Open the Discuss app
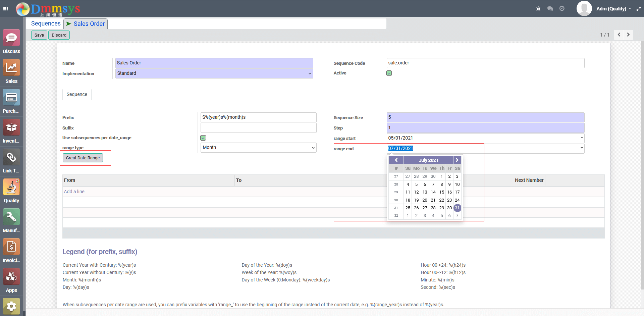This screenshot has width=644, height=316. (11, 42)
